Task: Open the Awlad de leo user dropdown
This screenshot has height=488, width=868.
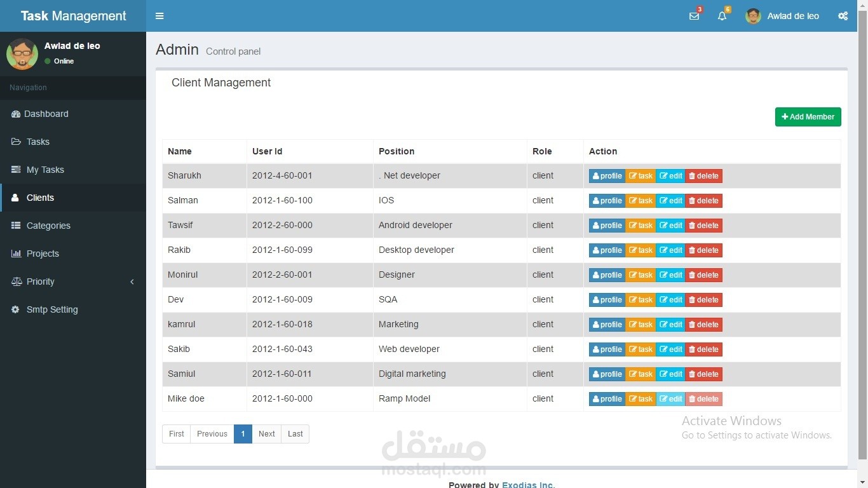Action: 782,16
